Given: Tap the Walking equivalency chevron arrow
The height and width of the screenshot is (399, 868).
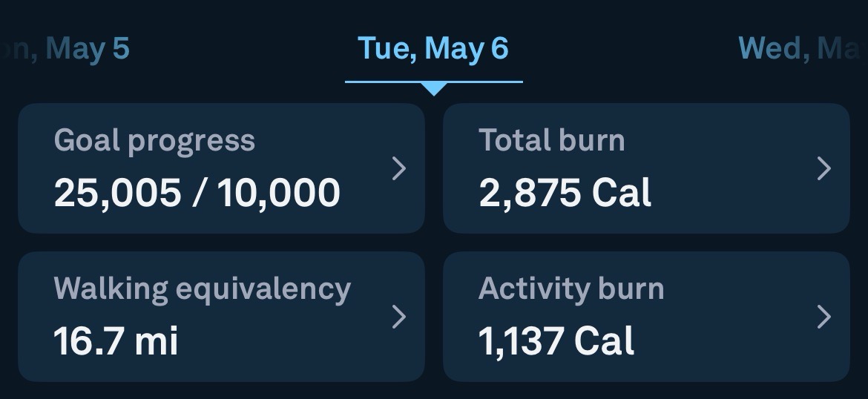Looking at the screenshot, I should (399, 317).
